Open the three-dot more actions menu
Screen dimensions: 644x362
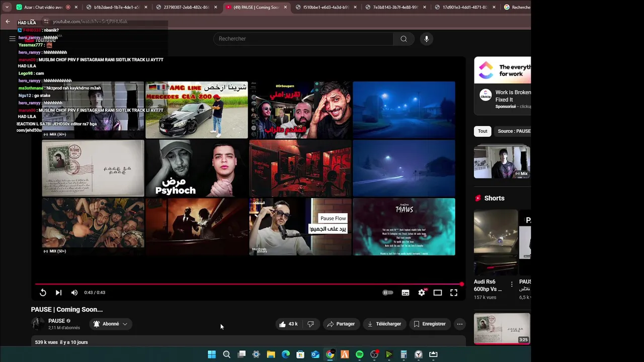[459, 324]
